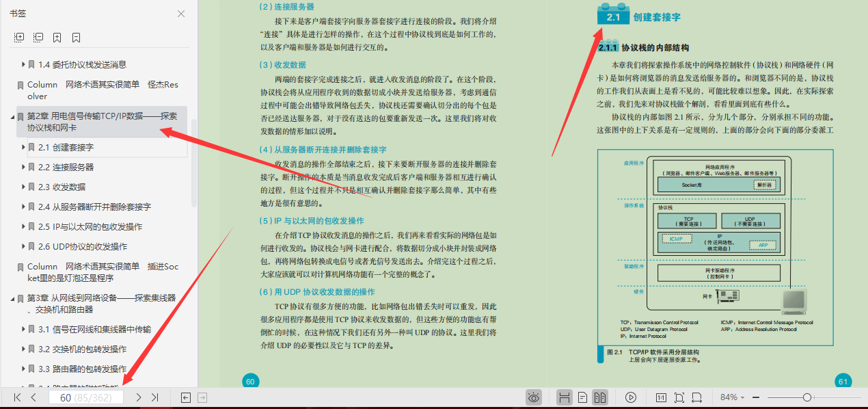Click the expand all bookmarks icon

[x=19, y=38]
